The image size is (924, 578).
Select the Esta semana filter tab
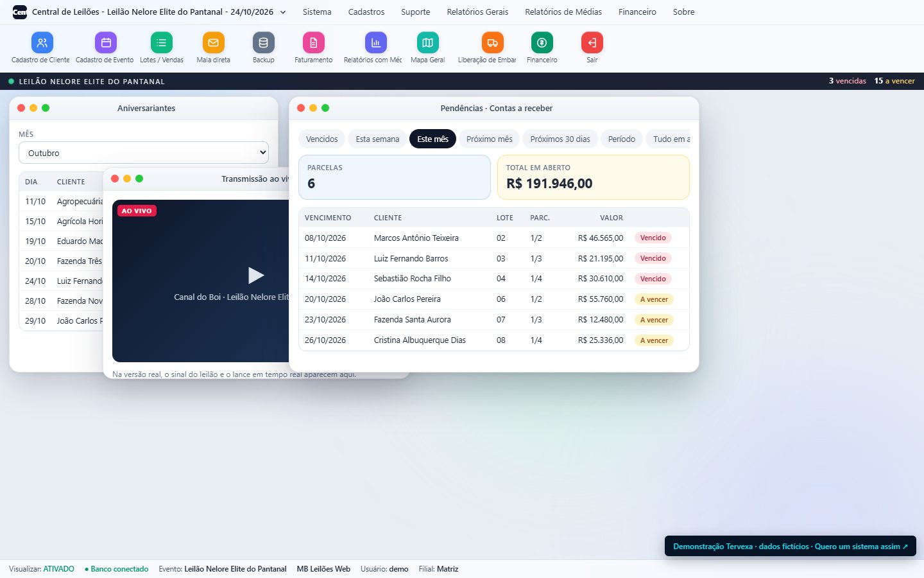(x=377, y=139)
